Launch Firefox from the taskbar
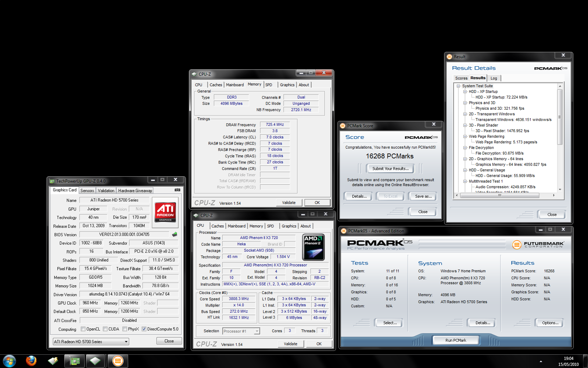Image resolution: width=588 pixels, height=368 pixels. pos(31,361)
